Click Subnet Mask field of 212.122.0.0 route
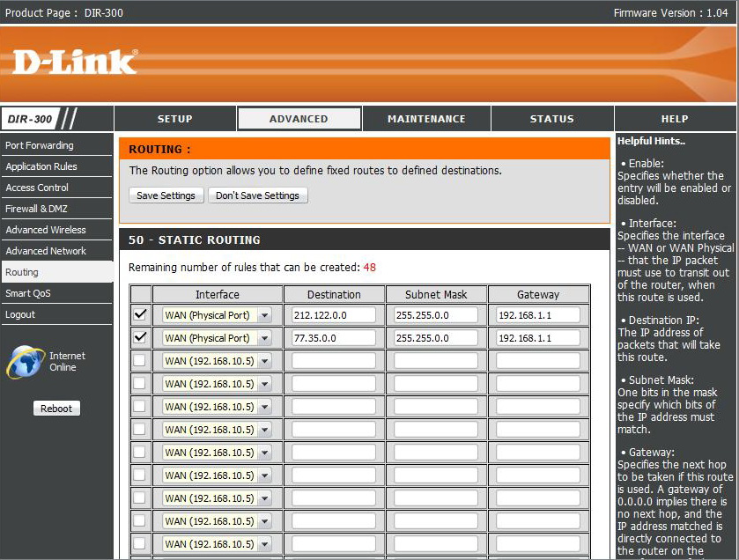Screen dimensions: 739x560 436,315
